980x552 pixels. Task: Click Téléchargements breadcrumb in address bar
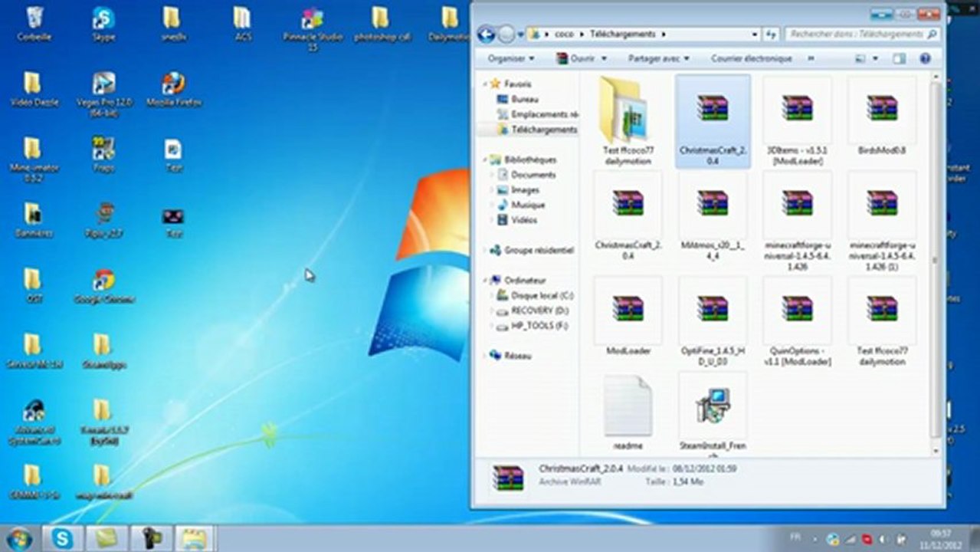pos(622,34)
